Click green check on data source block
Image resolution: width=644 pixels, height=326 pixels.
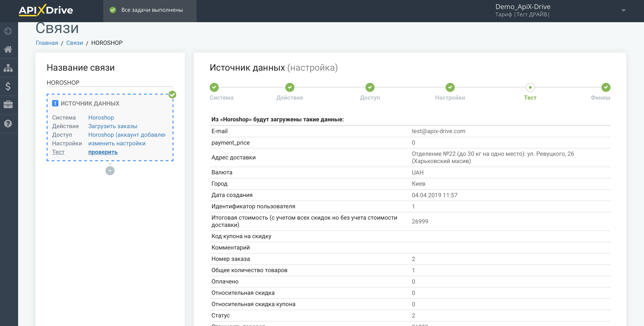(x=172, y=94)
